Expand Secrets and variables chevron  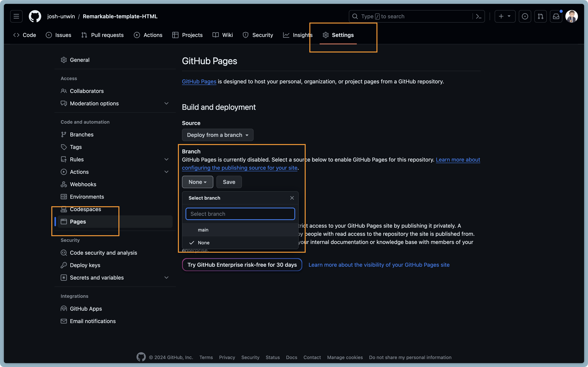click(x=166, y=277)
